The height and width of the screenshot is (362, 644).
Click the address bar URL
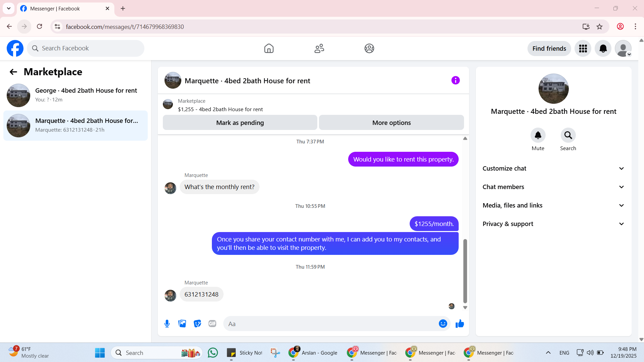125,27
